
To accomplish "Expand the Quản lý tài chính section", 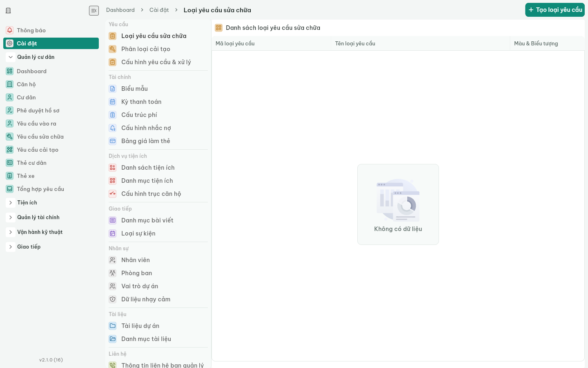I will pyautogui.click(x=11, y=218).
